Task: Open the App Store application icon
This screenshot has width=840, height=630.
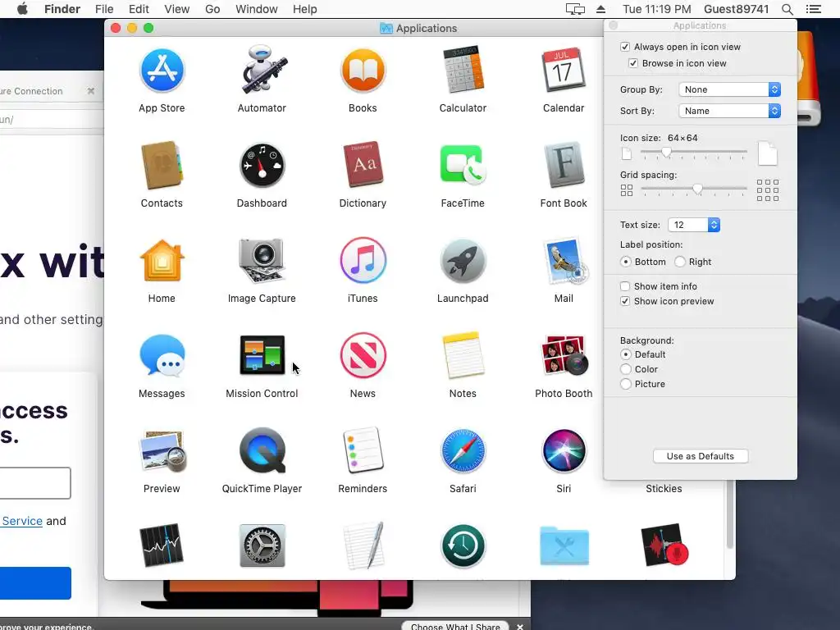Action: pos(162,71)
